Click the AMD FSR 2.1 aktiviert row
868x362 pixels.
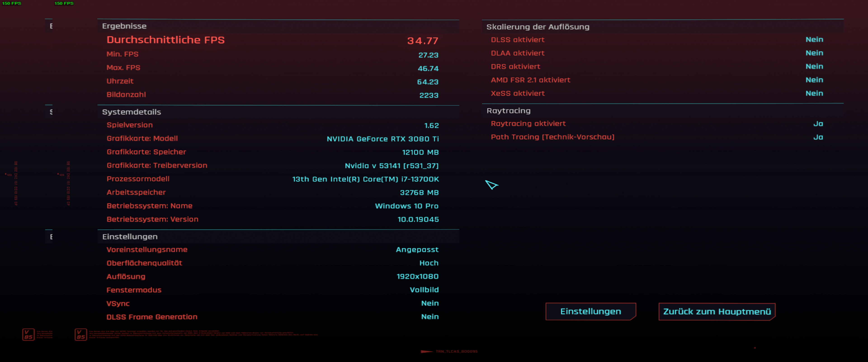(530, 80)
